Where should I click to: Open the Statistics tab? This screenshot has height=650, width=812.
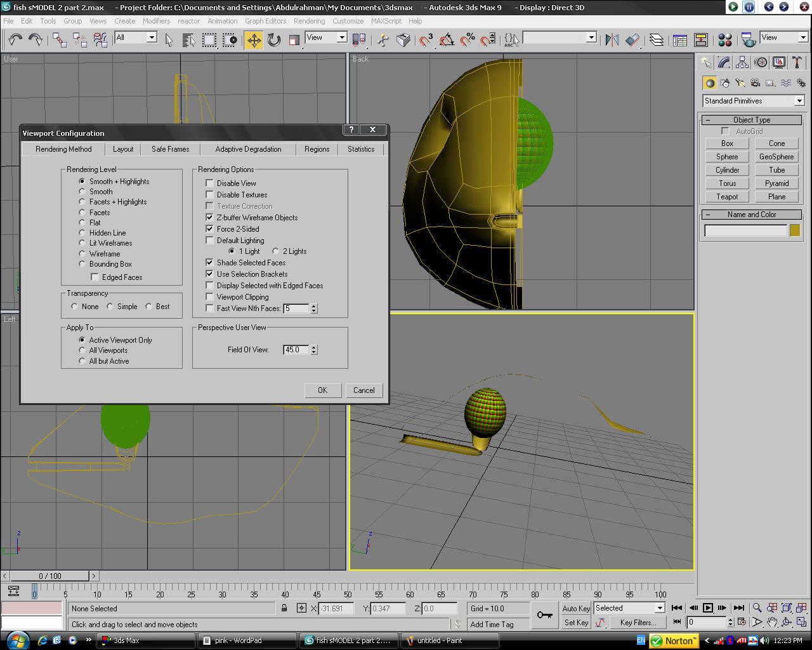tap(360, 149)
